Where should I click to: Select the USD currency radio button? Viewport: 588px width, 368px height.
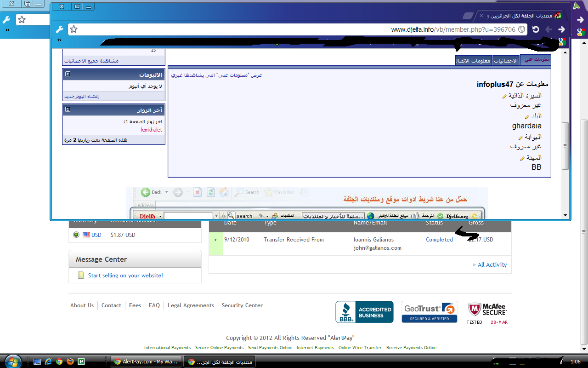coord(76,235)
